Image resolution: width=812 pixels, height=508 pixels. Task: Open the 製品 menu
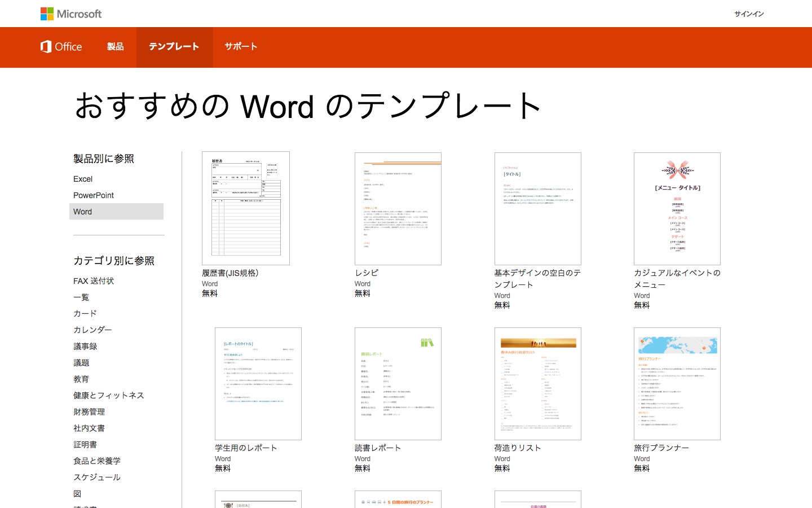point(115,47)
